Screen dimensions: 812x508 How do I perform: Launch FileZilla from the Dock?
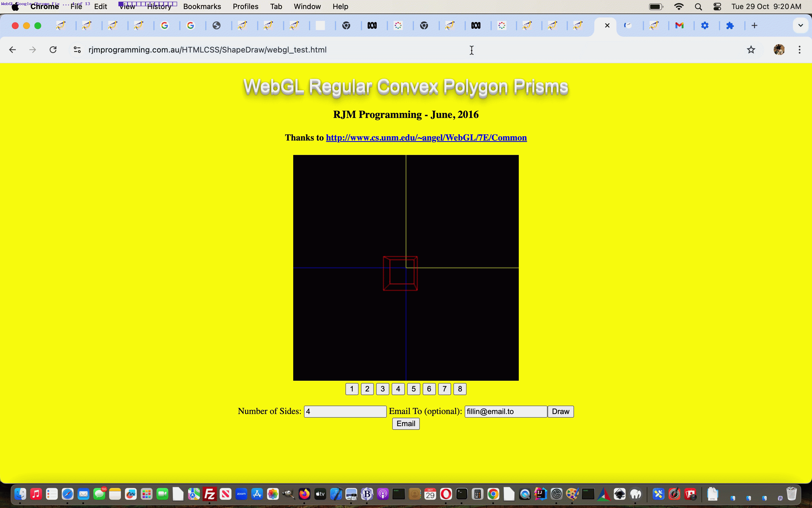pos(210,494)
